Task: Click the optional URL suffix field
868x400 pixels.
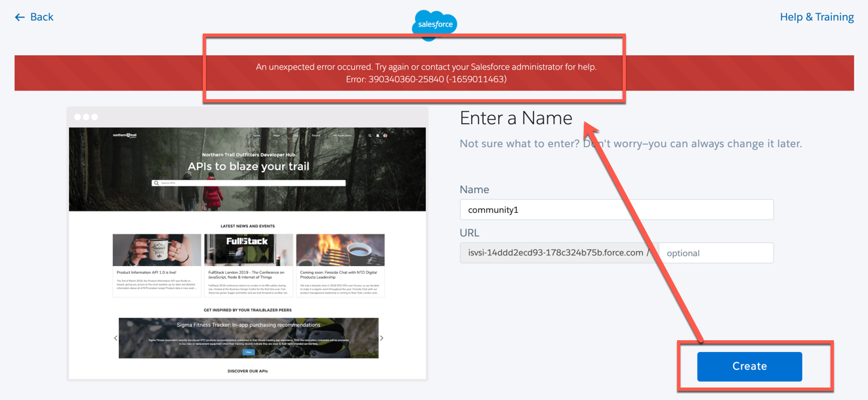Action: click(716, 253)
